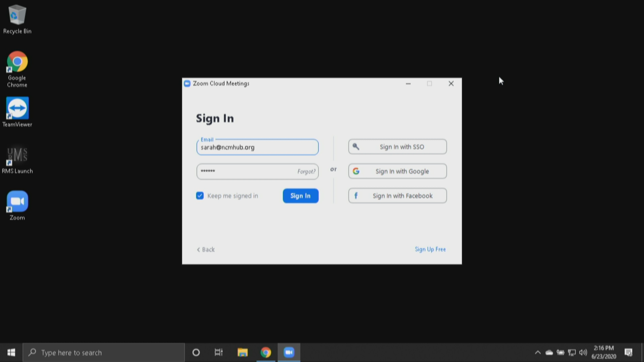Focus the Email input field
This screenshot has width=644, height=362.
[x=257, y=147]
